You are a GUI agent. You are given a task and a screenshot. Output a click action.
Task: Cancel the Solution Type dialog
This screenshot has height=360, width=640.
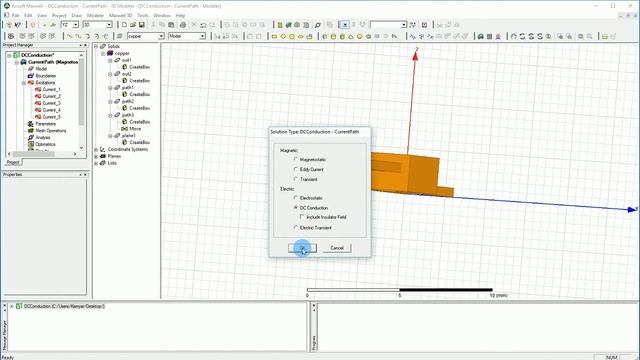coord(337,248)
